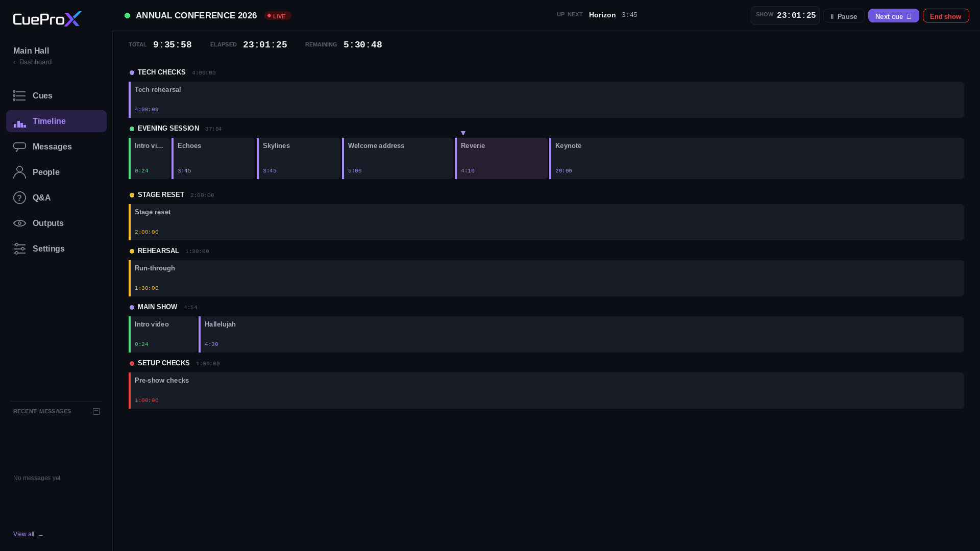Click the remaining time 5:30:48
Screen dimensions: 980x551
[363, 45]
